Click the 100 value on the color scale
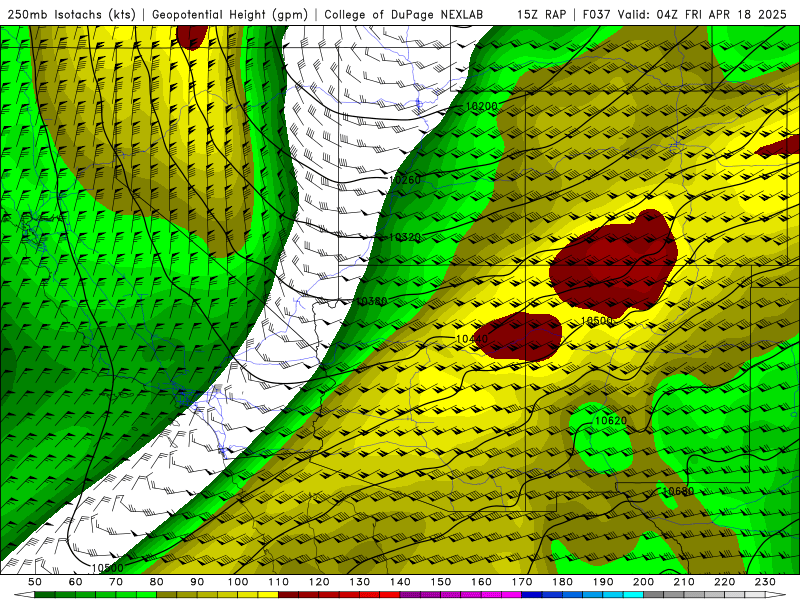The height and width of the screenshot is (600, 800). (x=238, y=582)
